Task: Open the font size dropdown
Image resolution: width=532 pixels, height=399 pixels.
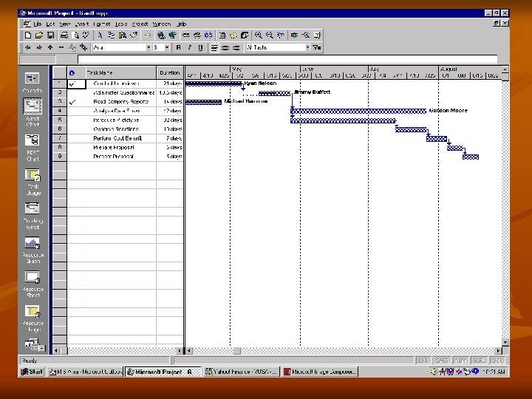Action: 167,48
